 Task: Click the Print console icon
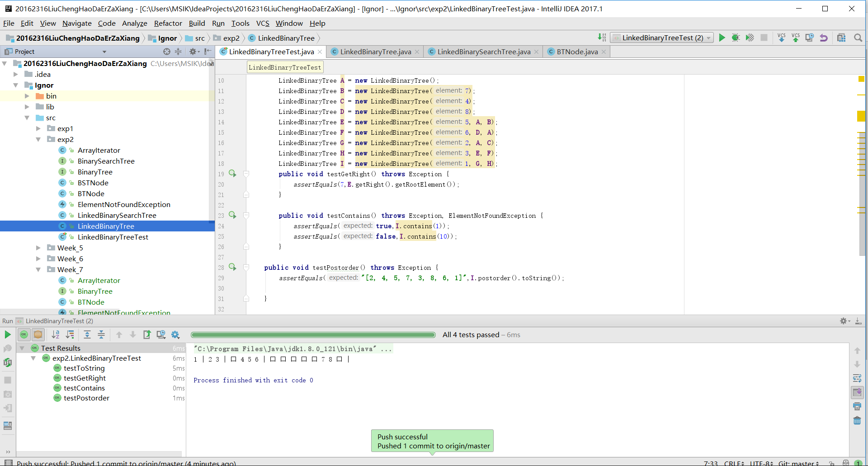pos(857,406)
